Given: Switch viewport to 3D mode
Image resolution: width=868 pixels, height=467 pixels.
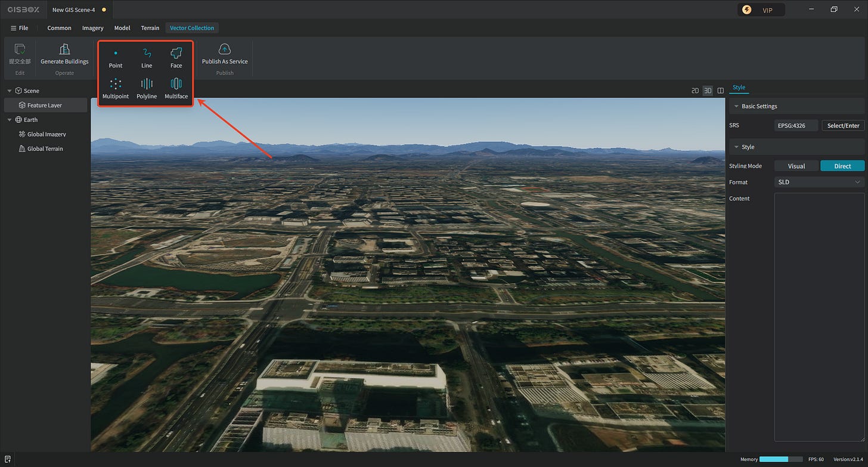Looking at the screenshot, I should tap(708, 91).
